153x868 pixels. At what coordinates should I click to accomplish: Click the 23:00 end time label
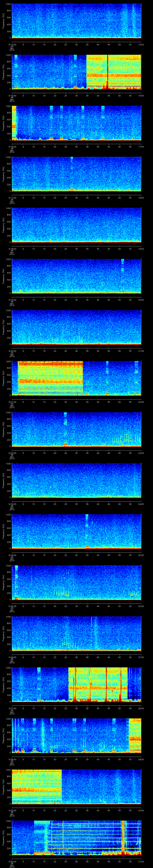click(141, 453)
